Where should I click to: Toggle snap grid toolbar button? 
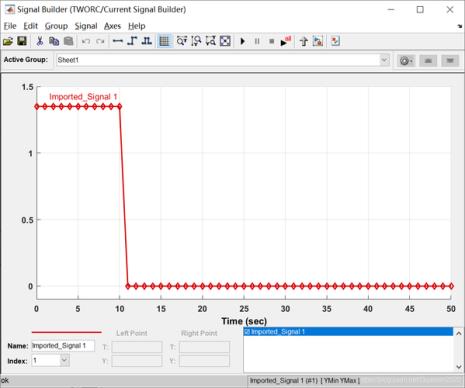pyautogui.click(x=164, y=41)
